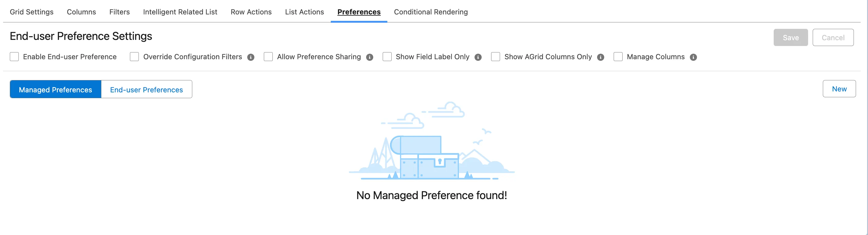
Task: Open the Columns tab
Action: coord(81,12)
